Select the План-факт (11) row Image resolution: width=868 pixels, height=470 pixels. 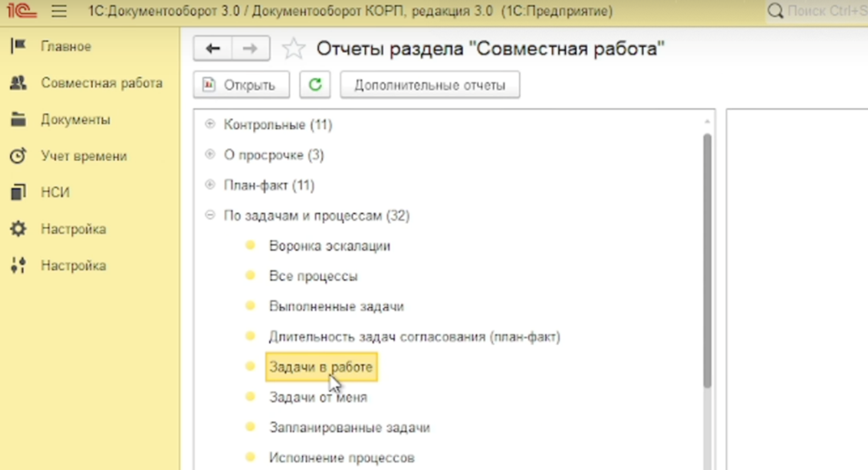click(269, 185)
